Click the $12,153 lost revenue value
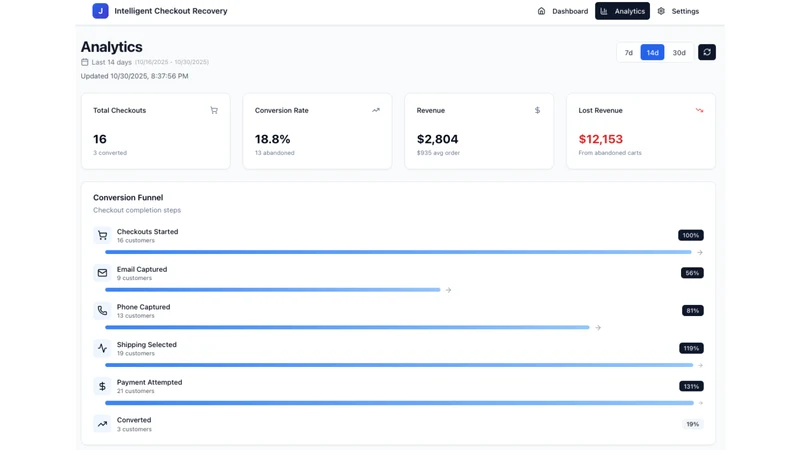 [x=601, y=139]
